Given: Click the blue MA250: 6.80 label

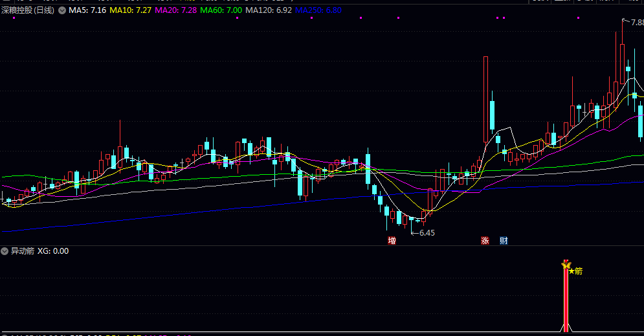Looking at the screenshot, I should [x=318, y=10].
